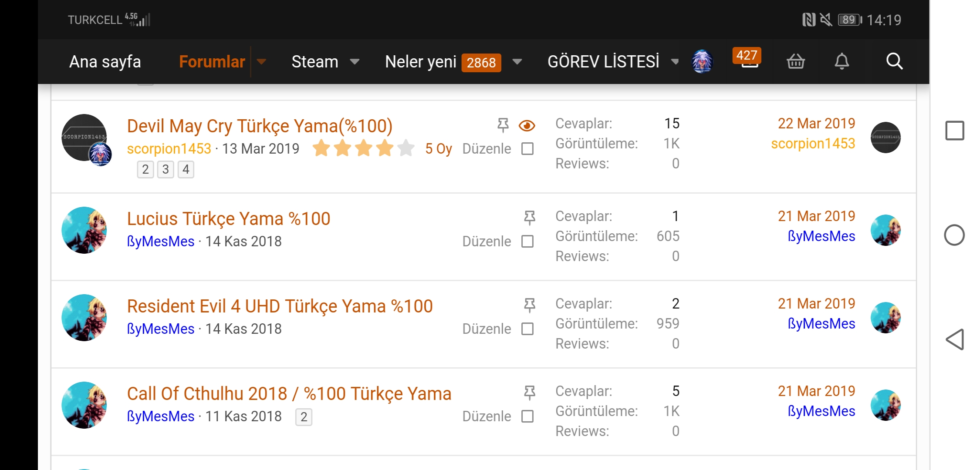
Task: Toggle the watched eye icon on Devil May Cry
Action: tap(527, 126)
